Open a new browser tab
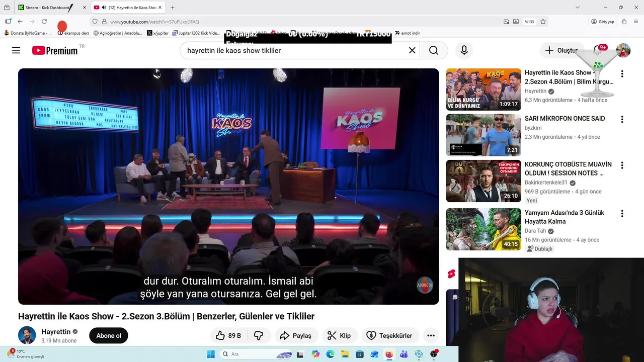Image resolution: width=644 pixels, height=362 pixels. click(173, 8)
